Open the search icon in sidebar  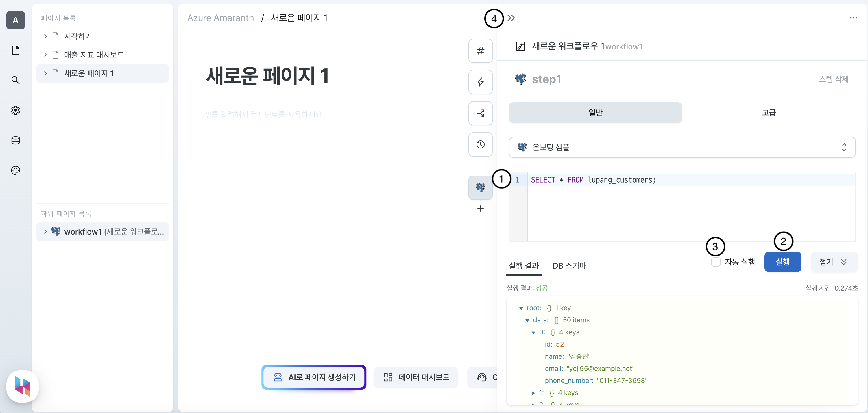pos(16,80)
